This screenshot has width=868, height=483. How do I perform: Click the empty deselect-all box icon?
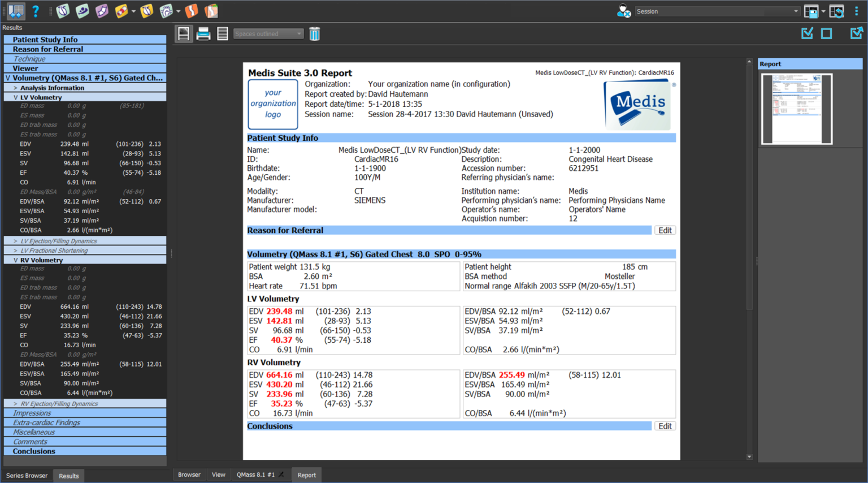point(826,34)
